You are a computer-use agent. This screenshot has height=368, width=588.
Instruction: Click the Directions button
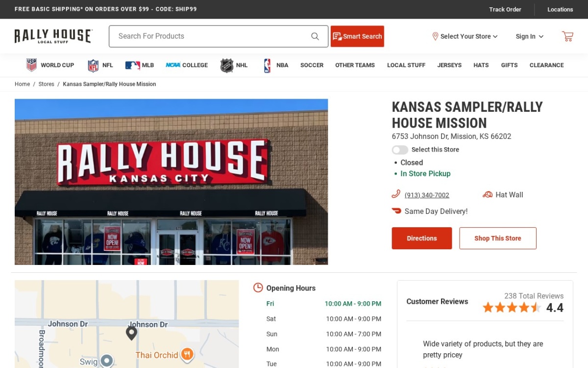422,238
